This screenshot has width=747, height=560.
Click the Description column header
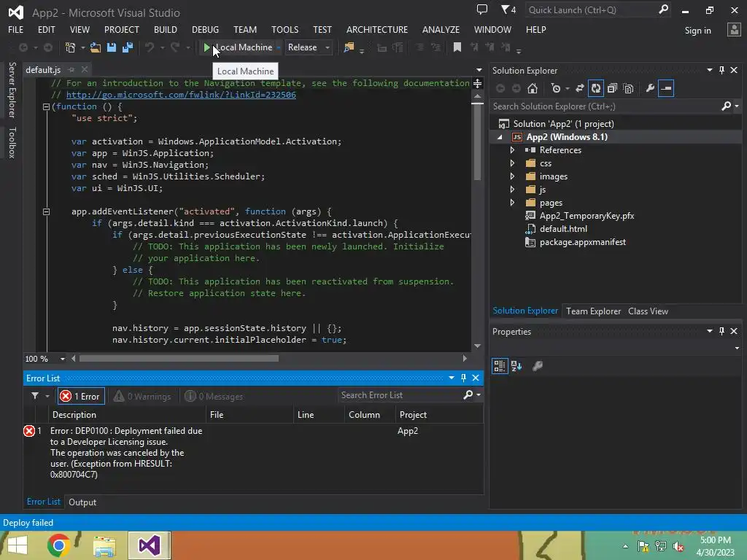pyautogui.click(x=127, y=415)
